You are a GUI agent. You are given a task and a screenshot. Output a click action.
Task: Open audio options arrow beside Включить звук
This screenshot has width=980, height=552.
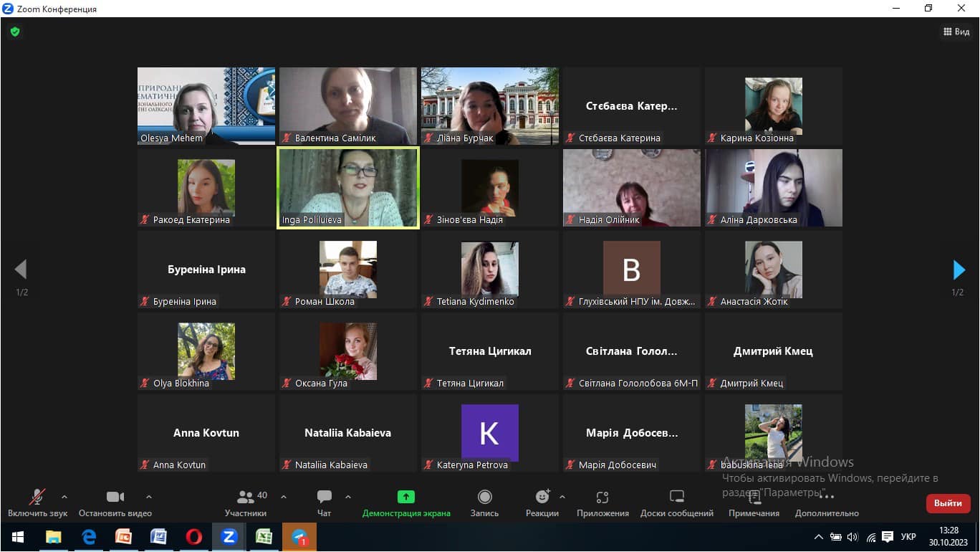click(64, 497)
